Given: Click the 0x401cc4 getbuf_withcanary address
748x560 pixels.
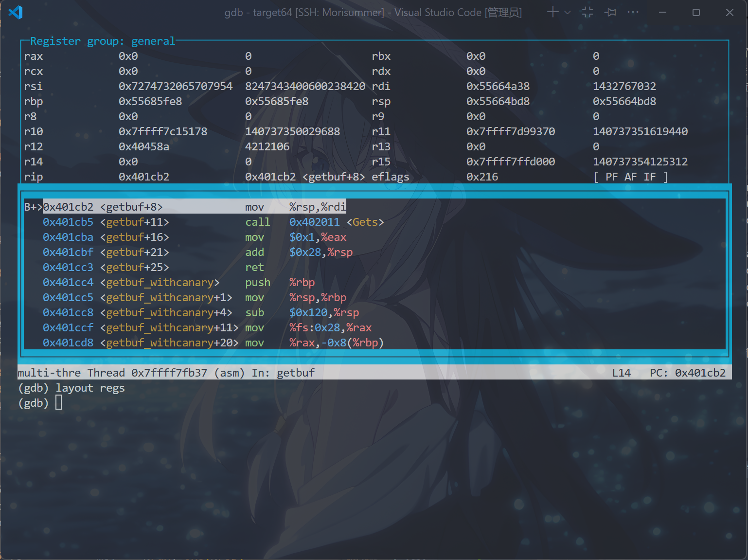Looking at the screenshot, I should click(x=68, y=282).
